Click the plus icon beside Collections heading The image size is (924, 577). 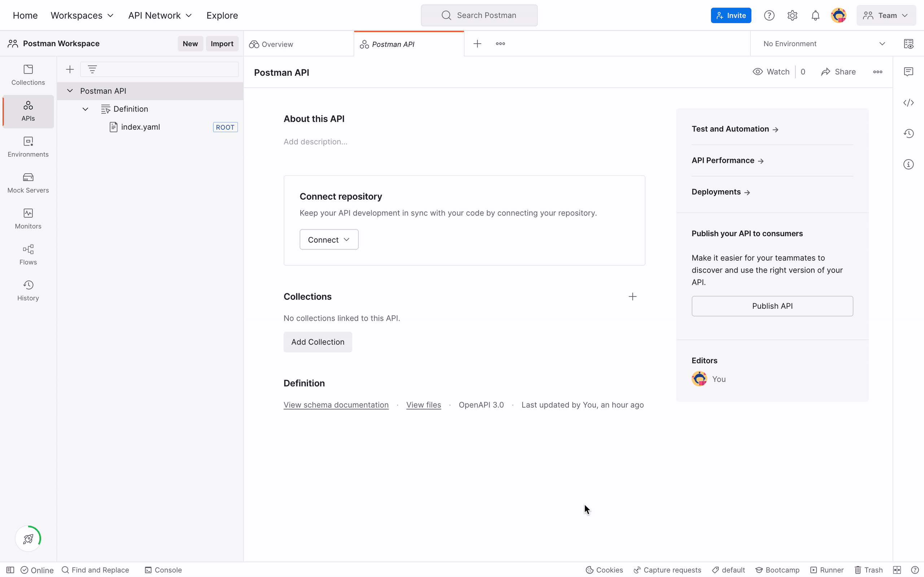pos(632,296)
